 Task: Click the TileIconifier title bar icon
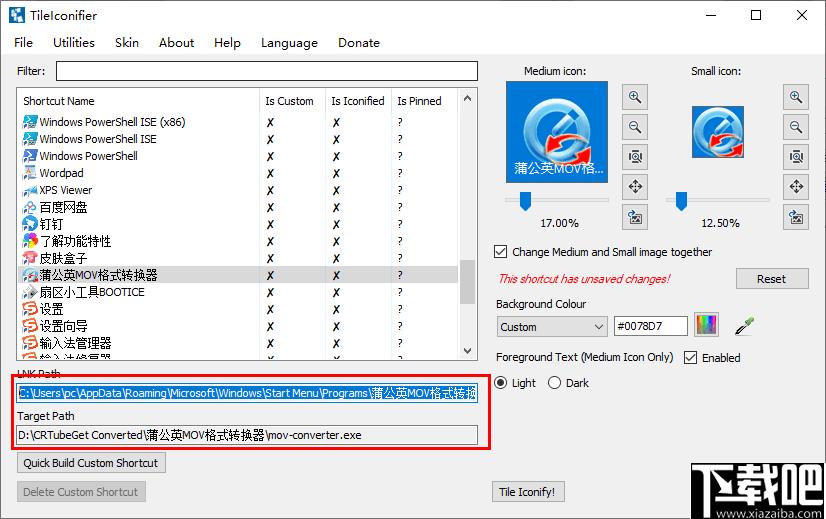tap(17, 15)
